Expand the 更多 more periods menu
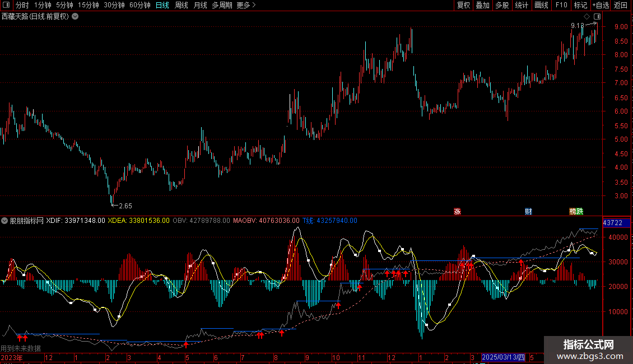The height and width of the screenshot is (364, 633). [x=246, y=5]
